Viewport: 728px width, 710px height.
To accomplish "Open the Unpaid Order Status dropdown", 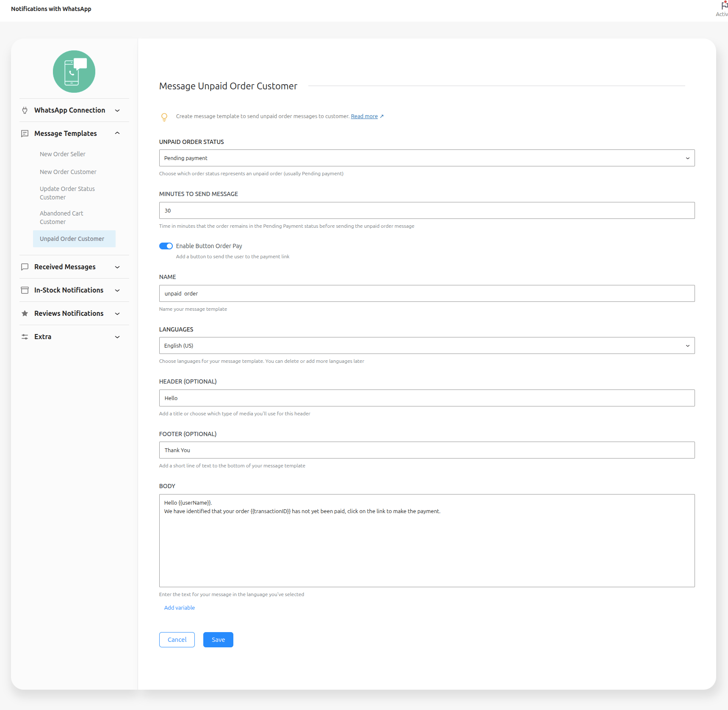I will pos(426,158).
